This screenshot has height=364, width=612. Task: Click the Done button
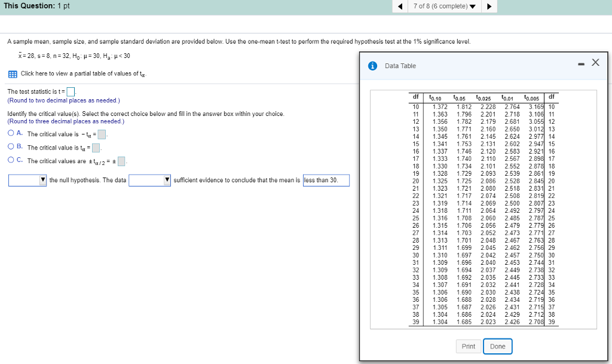(x=498, y=347)
